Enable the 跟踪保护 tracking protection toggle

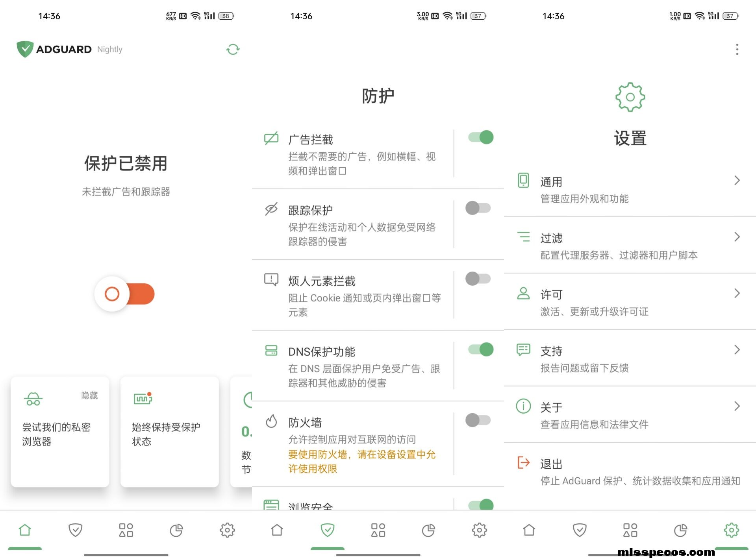coord(478,208)
